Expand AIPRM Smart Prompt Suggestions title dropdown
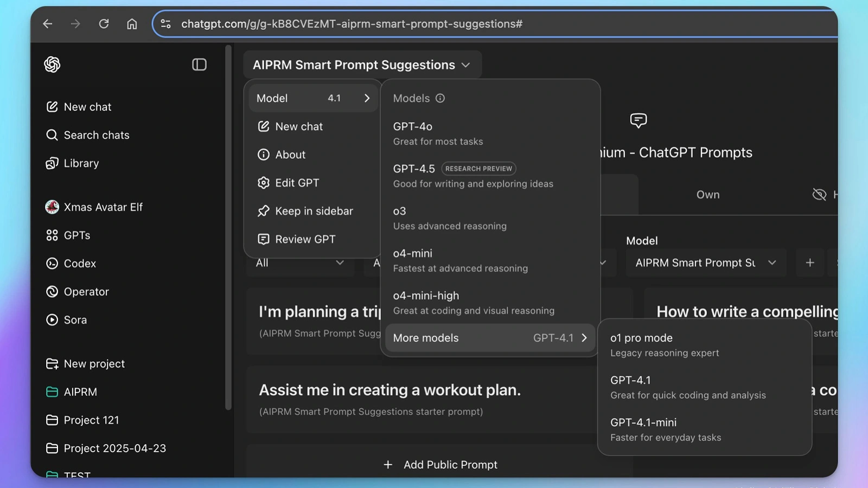 click(x=362, y=65)
